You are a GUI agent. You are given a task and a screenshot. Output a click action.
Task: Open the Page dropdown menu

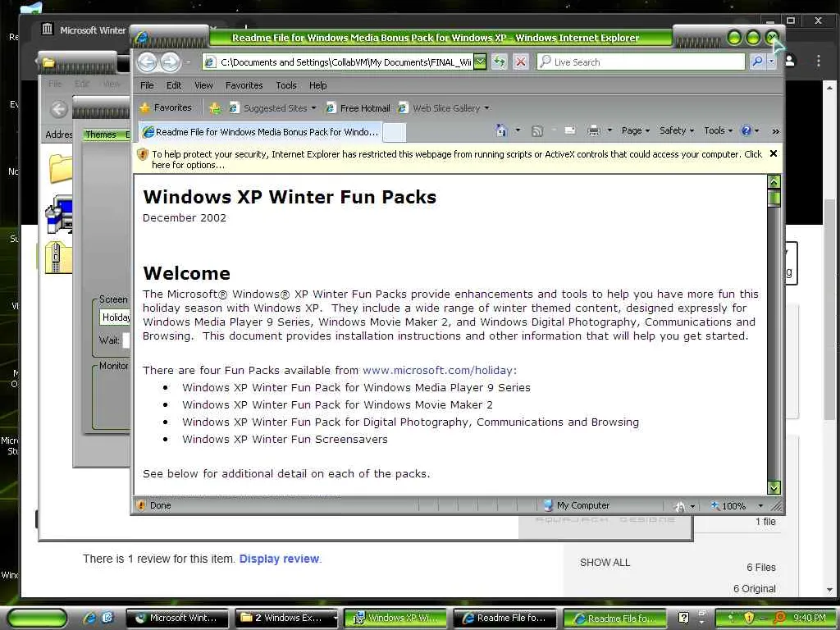636,130
